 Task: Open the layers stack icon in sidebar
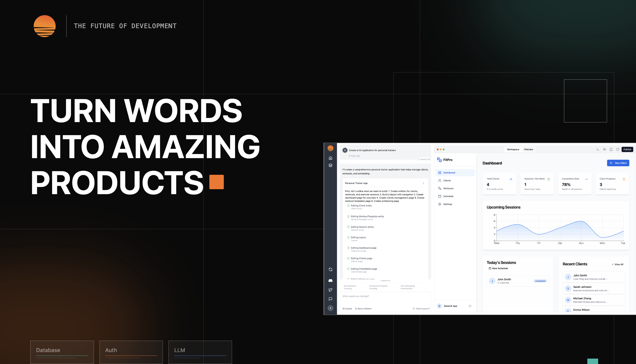[330, 165]
